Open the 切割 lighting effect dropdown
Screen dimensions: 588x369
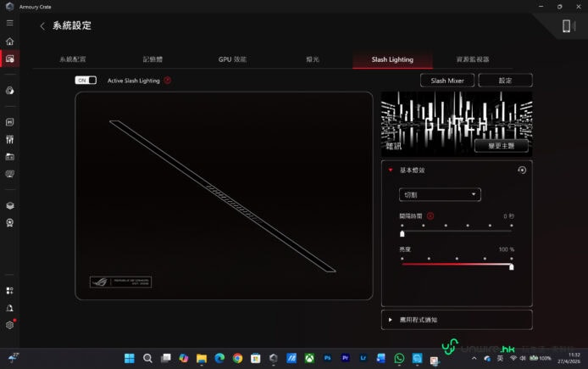[x=440, y=195]
